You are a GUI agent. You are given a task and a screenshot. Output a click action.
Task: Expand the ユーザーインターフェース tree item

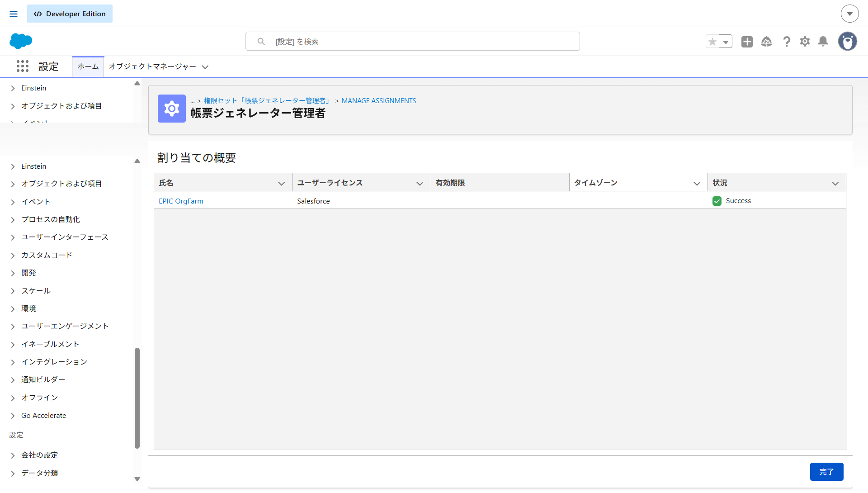tap(13, 237)
